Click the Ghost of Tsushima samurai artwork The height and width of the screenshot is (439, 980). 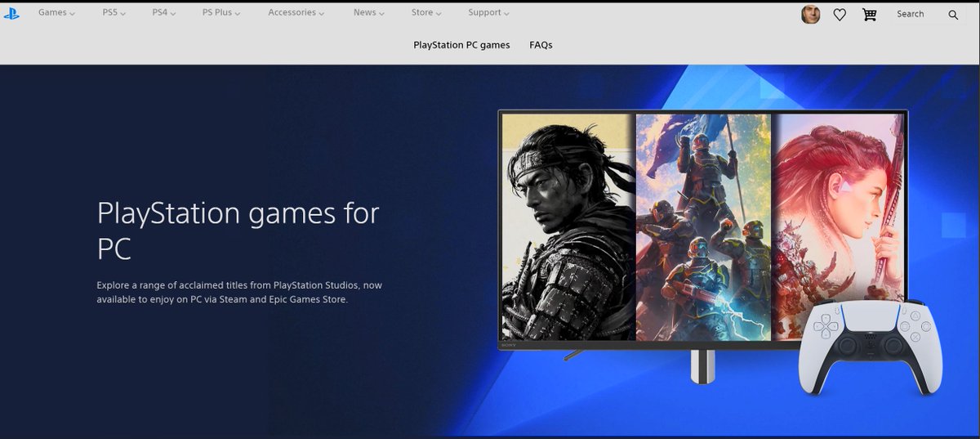click(568, 226)
